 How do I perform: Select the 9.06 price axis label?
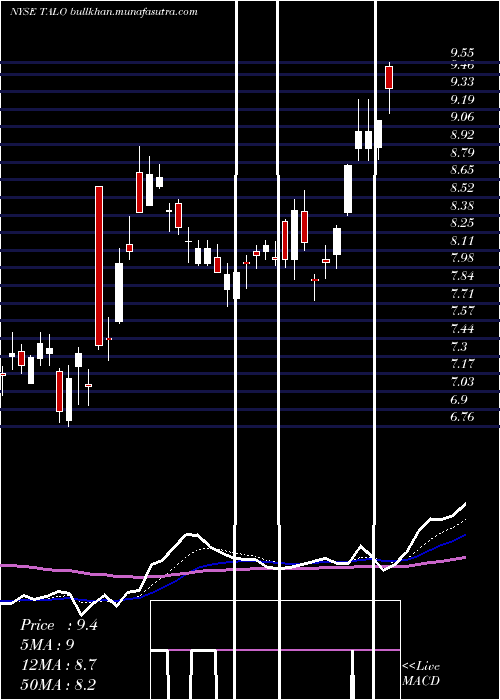[462, 117]
